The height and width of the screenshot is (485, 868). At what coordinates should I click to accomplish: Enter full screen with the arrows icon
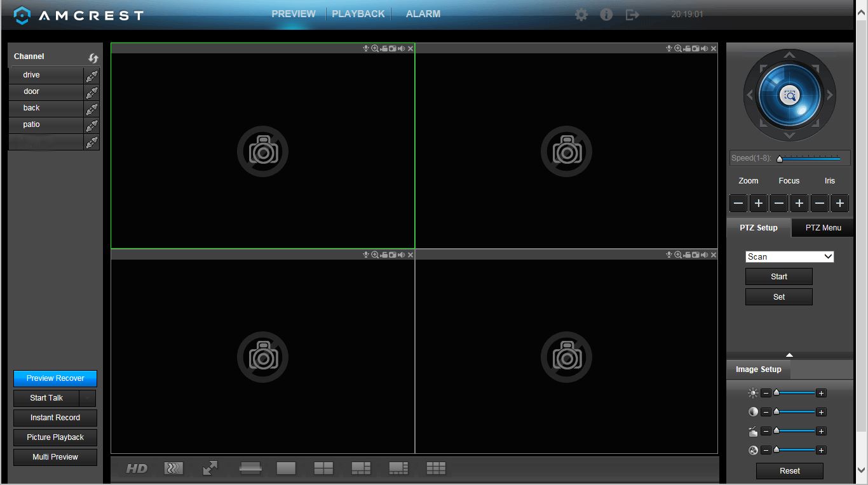(x=210, y=468)
